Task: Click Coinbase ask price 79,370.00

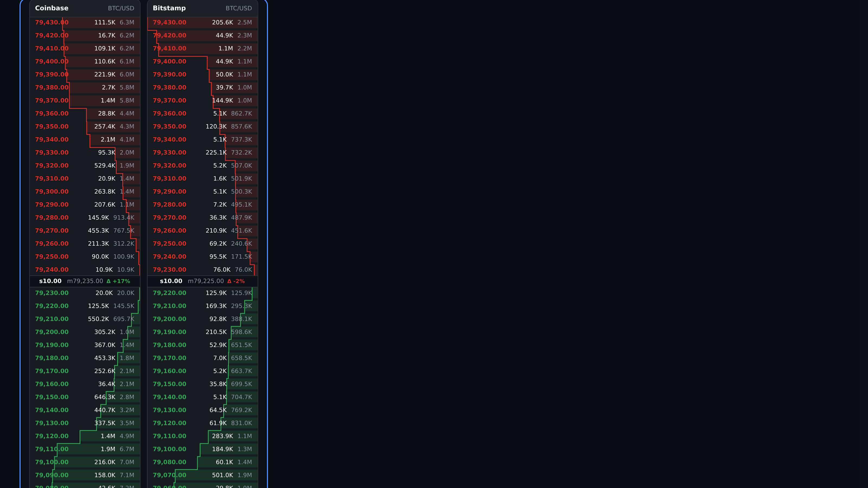Action: 52,100
